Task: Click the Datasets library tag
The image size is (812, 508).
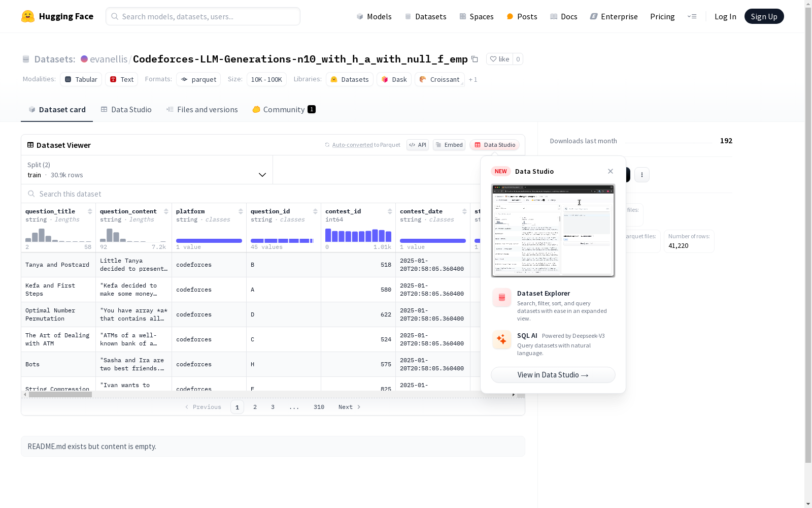Action: pyautogui.click(x=350, y=79)
